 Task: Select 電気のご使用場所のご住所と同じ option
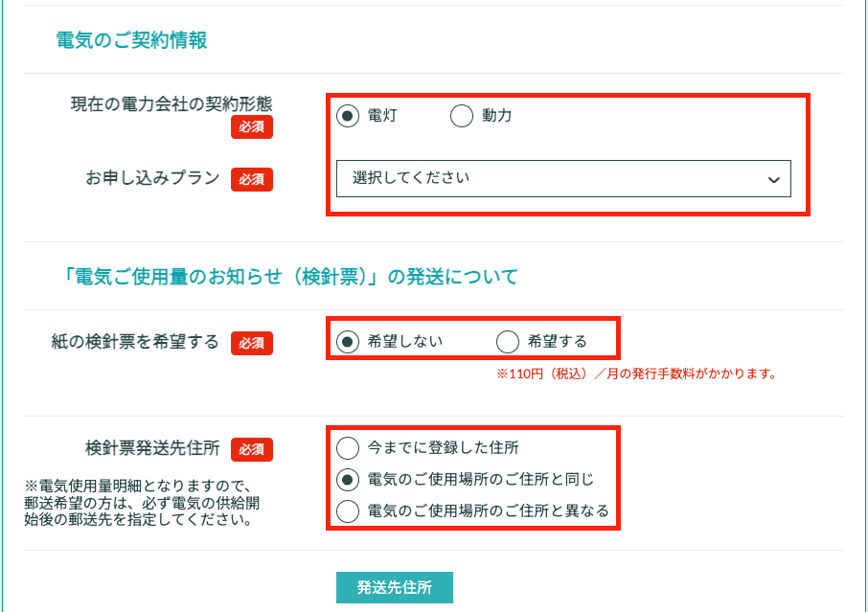pyautogui.click(x=348, y=479)
